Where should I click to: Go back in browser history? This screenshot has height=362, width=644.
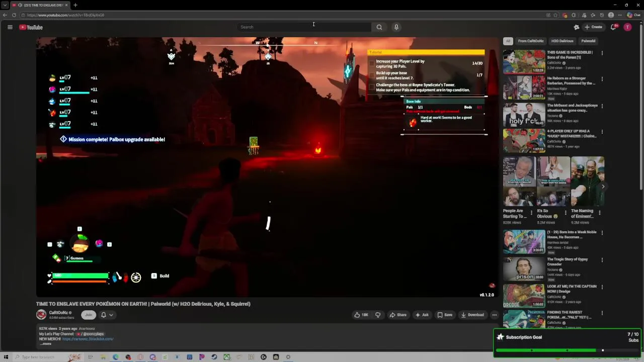[5, 15]
